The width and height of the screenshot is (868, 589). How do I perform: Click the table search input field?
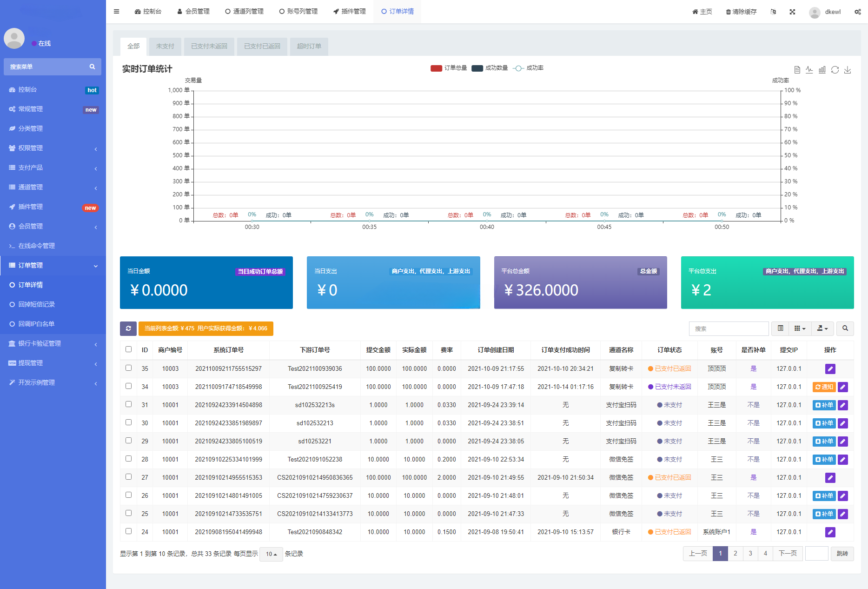(729, 328)
